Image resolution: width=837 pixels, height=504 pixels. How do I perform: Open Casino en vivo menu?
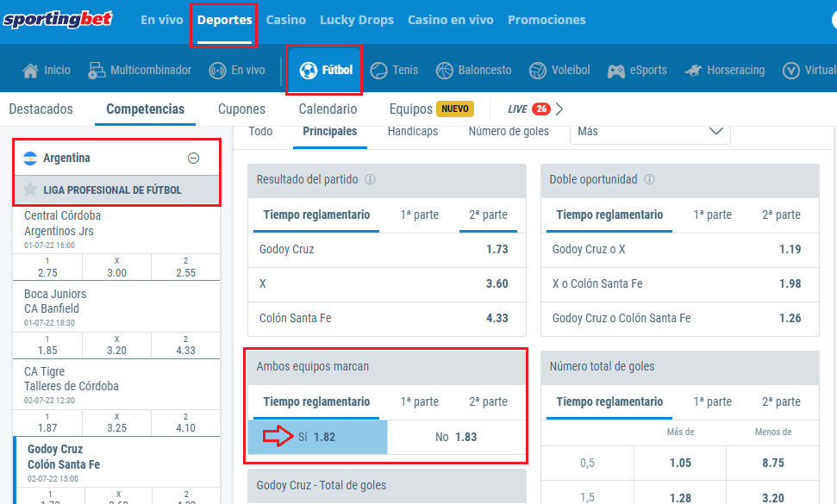click(451, 21)
